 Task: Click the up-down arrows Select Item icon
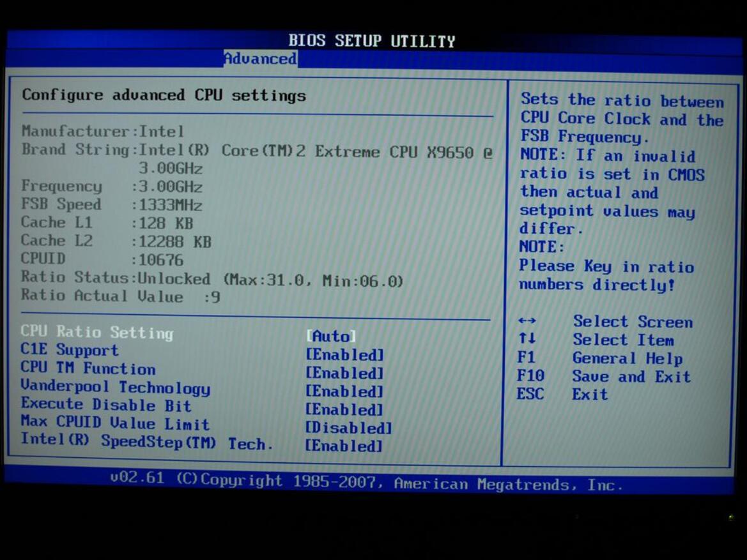point(527,338)
